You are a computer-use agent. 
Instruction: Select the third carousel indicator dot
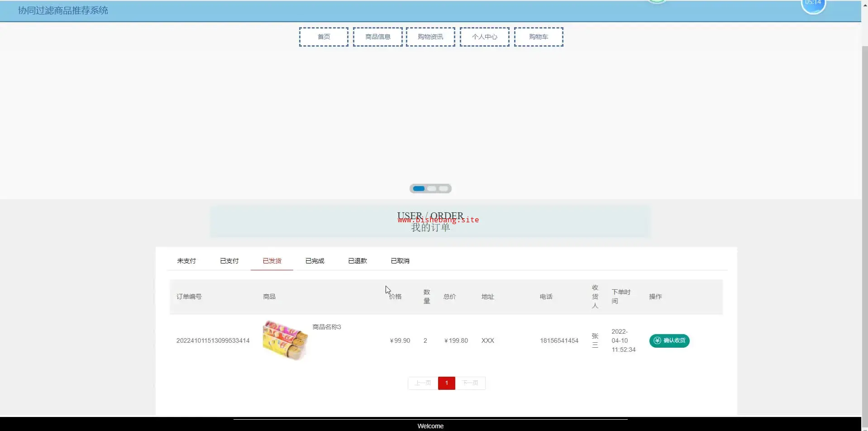tap(444, 188)
